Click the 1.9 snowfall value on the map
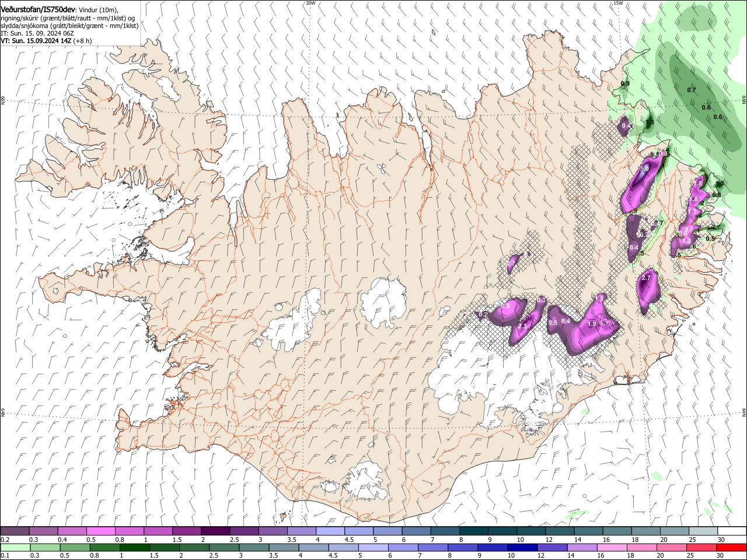 coord(592,324)
